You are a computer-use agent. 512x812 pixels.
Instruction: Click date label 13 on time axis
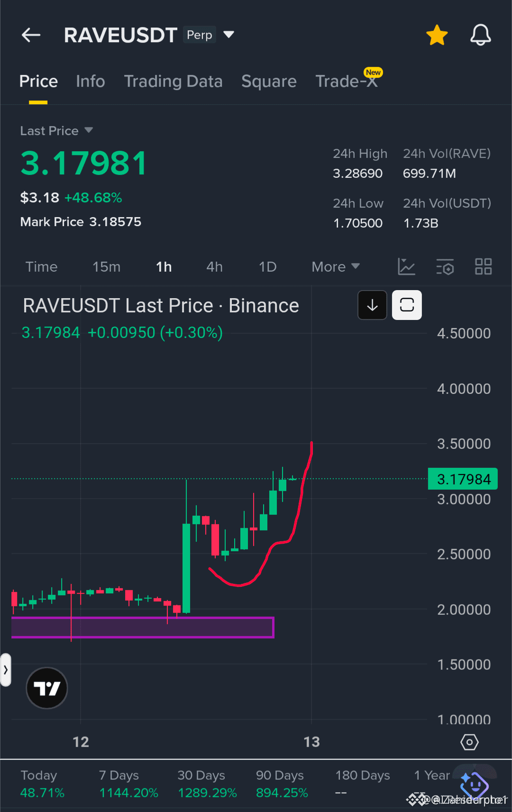311,742
